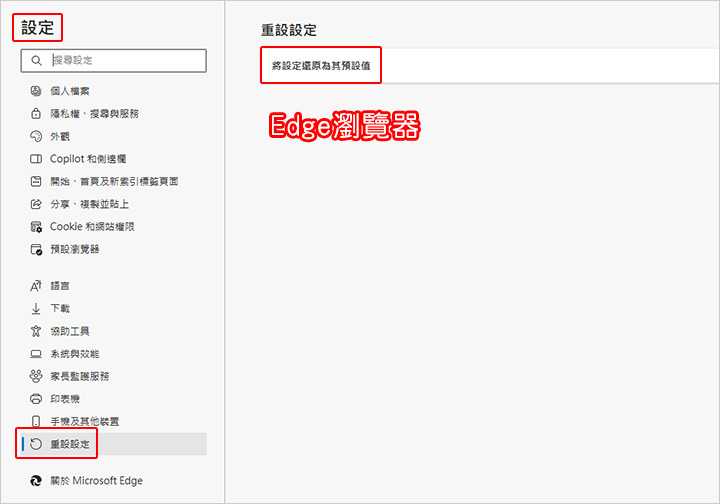Click 將設定還原為其預設值 option
Screen dimensions: 720x504
click(x=321, y=66)
